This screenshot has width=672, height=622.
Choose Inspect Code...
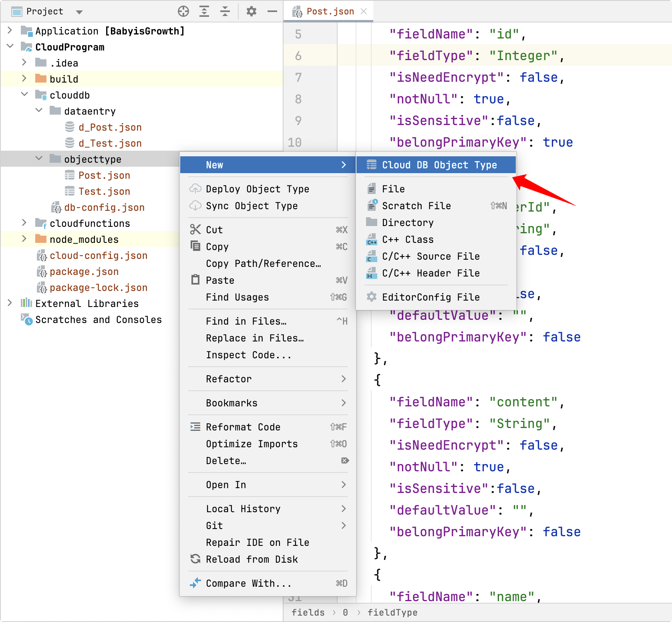pyautogui.click(x=268, y=355)
